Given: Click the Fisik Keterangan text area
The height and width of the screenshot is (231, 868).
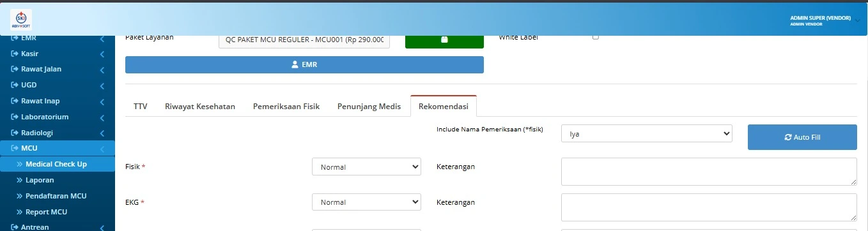Looking at the screenshot, I should (x=709, y=172).
